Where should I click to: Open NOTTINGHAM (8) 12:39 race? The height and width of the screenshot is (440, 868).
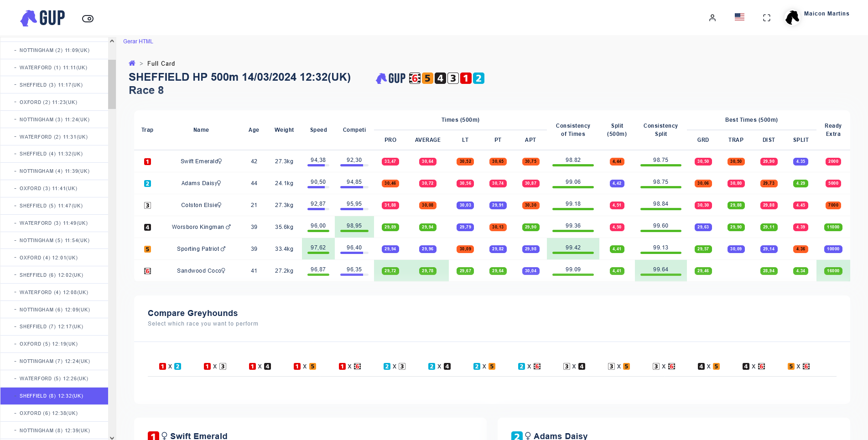54,430
